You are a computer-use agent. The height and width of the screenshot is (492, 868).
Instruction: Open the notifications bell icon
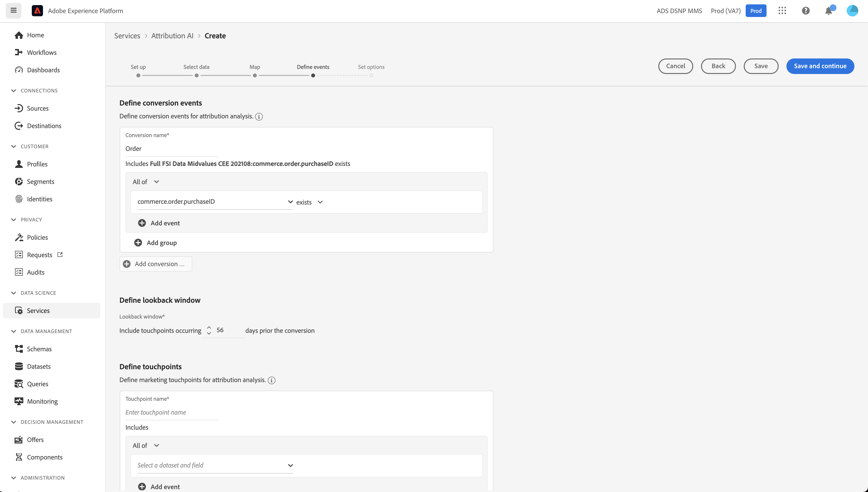click(828, 11)
